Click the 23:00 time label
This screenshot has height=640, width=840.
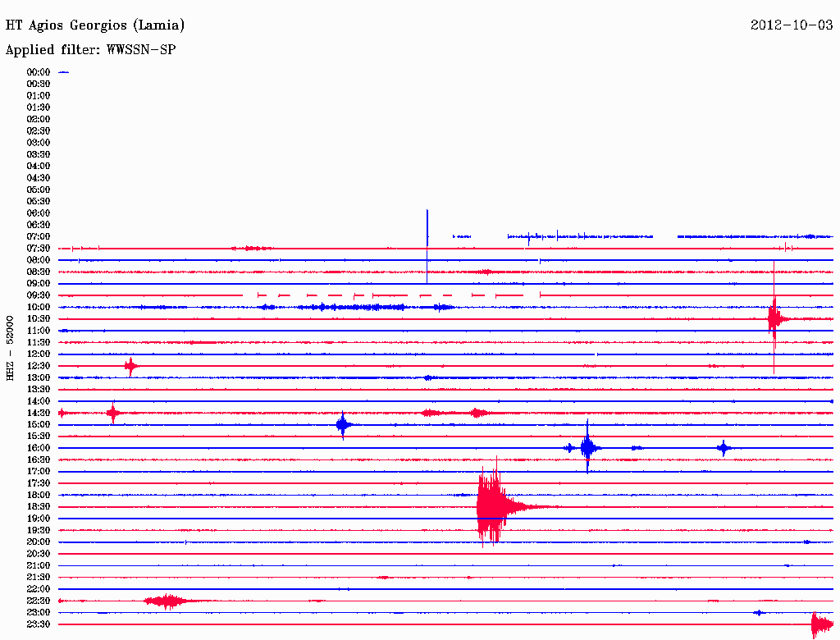pos(39,613)
